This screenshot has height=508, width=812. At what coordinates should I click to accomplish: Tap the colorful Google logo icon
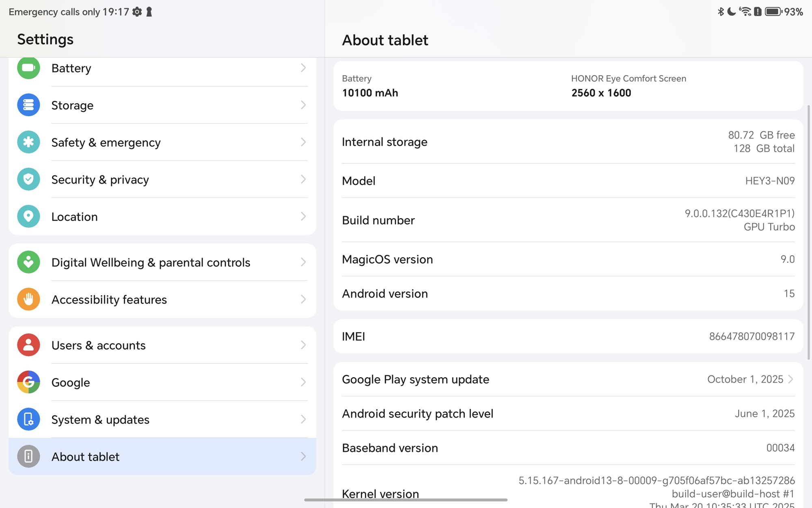[x=28, y=382]
